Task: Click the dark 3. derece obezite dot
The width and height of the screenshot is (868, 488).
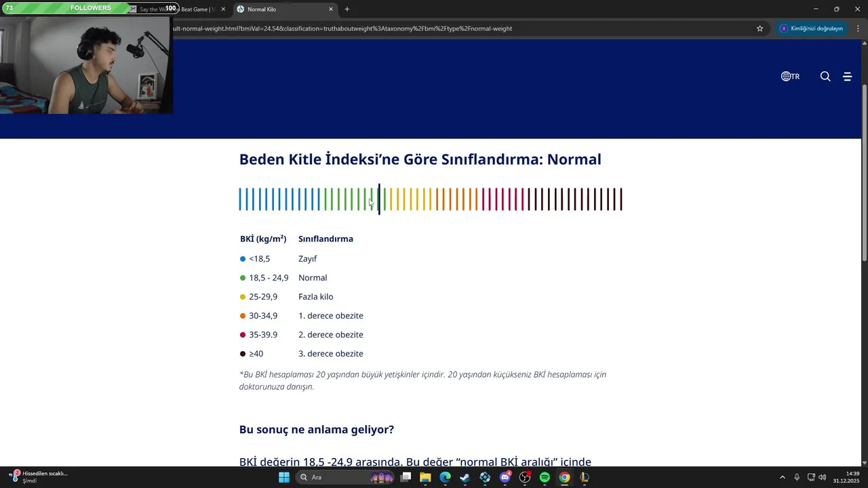Action: (x=243, y=354)
